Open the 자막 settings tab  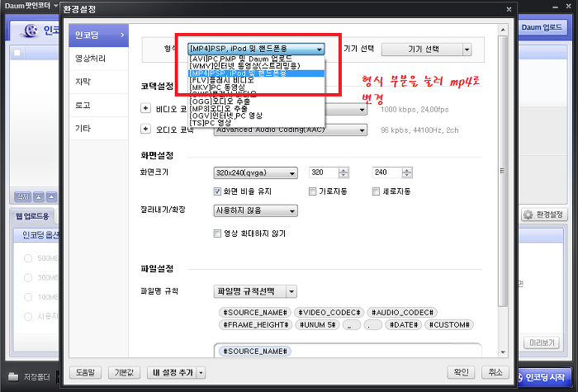(x=98, y=82)
